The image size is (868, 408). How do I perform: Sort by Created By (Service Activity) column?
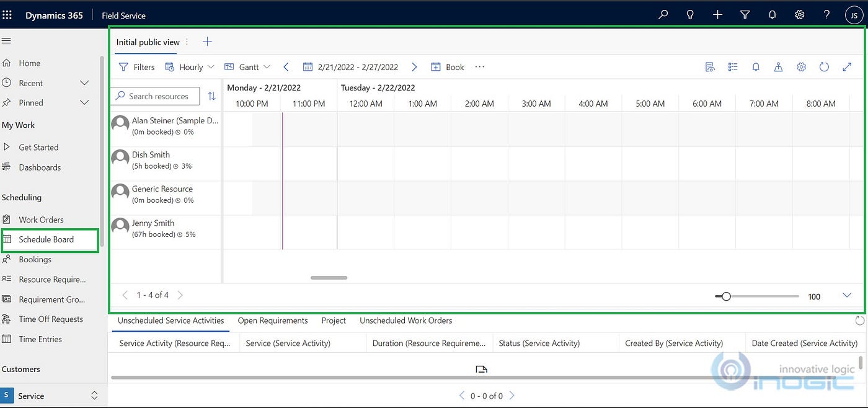(674, 343)
